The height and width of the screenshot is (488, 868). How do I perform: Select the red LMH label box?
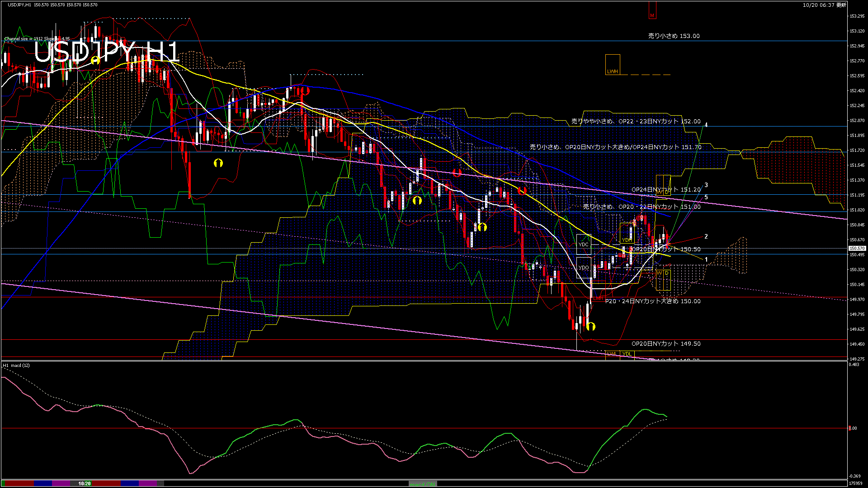(x=598, y=298)
